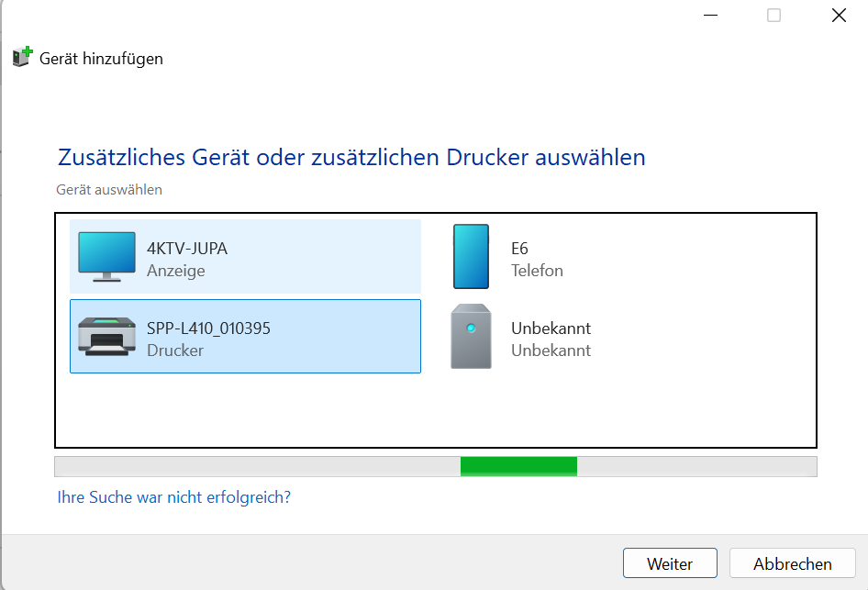This screenshot has height=590, width=868.
Task: Click the SPP-L410_010395 printer icon
Action: point(106,336)
